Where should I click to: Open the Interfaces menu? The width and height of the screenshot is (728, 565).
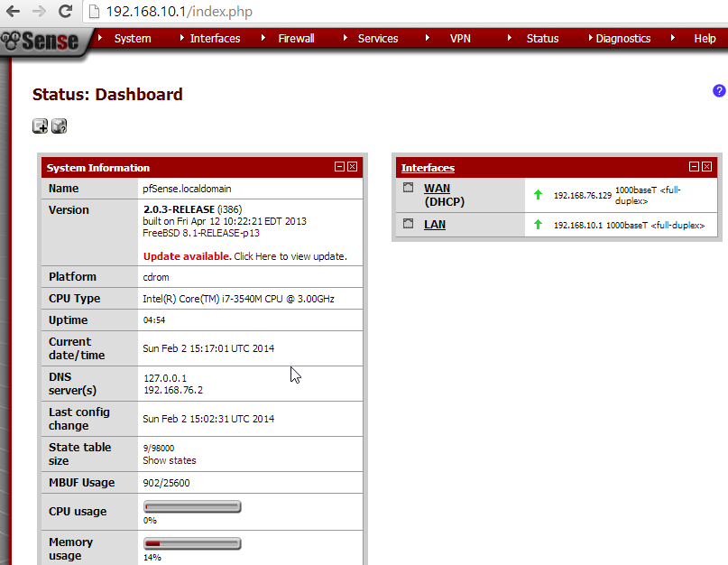click(215, 39)
